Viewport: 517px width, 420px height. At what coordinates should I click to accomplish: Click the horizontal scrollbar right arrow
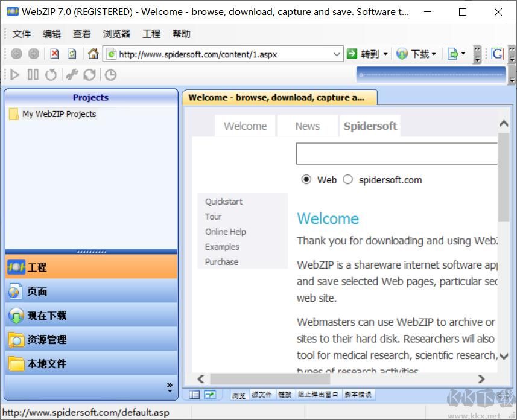click(481, 379)
